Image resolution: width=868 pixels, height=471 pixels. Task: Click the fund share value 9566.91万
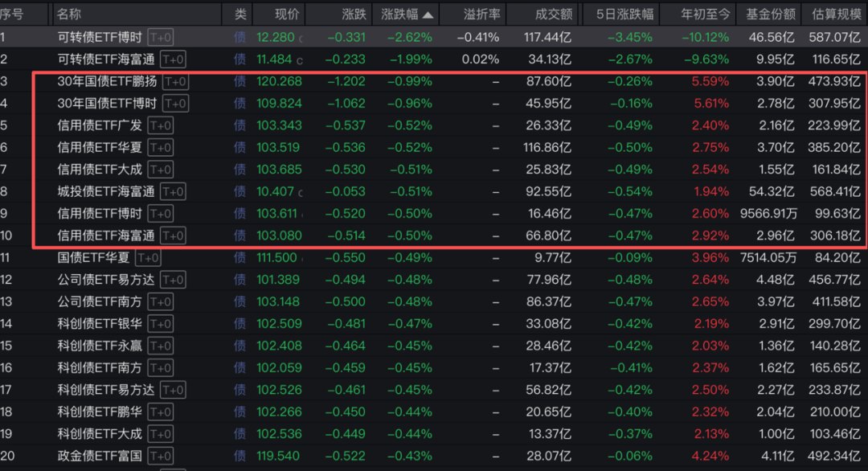(x=768, y=214)
